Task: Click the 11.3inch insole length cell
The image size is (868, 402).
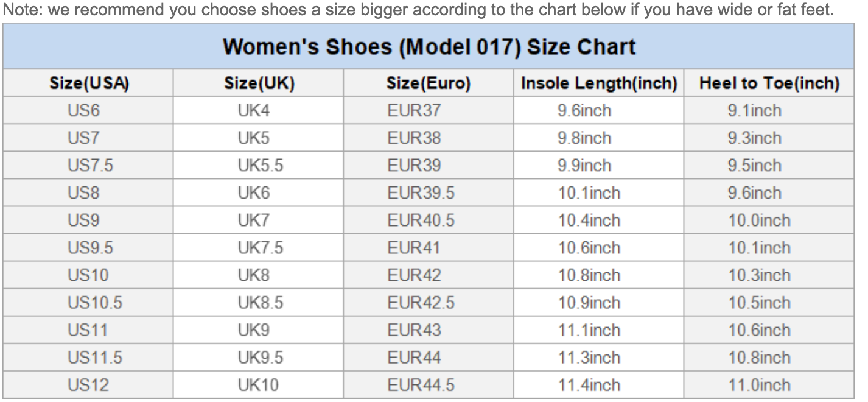Action: click(x=589, y=358)
